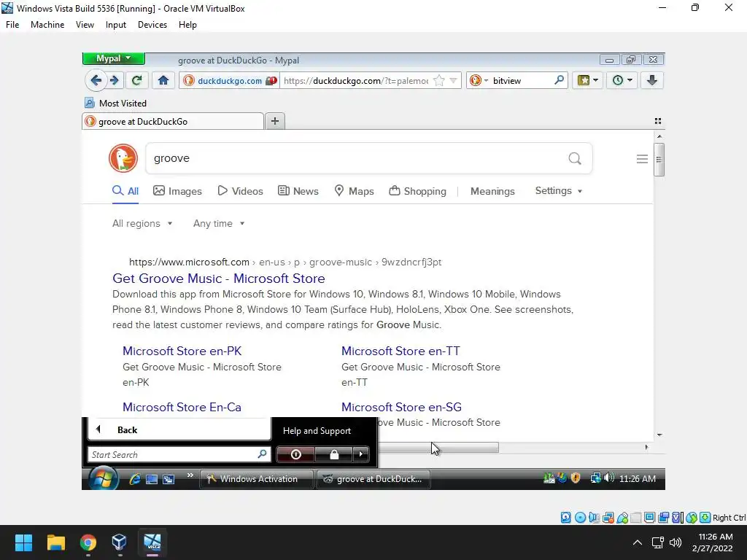
Task: Click the VirtualBox optical disc status icon
Action: point(580,518)
